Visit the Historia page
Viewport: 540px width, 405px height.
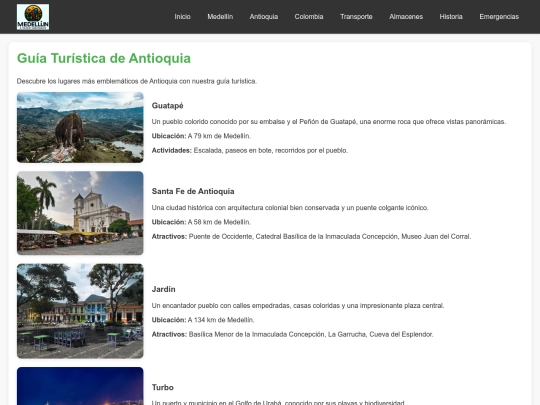tap(451, 17)
